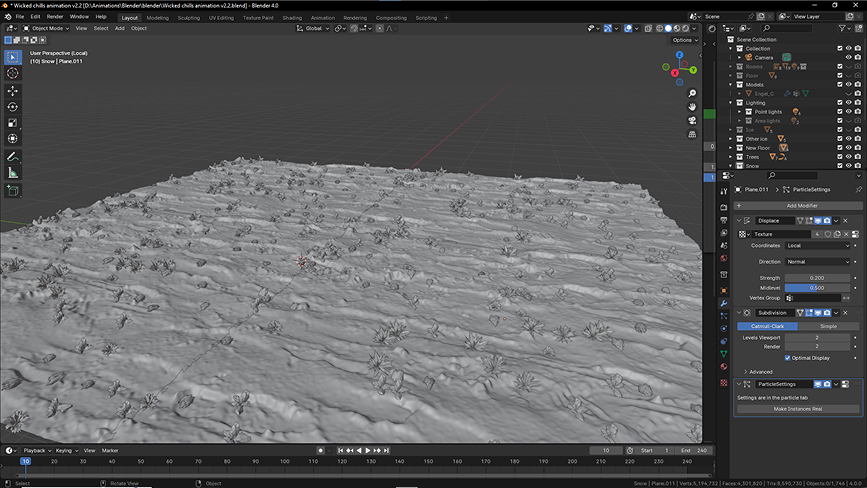Click the End frame field in timeline
The height and width of the screenshot is (488, 867).
[695, 451]
